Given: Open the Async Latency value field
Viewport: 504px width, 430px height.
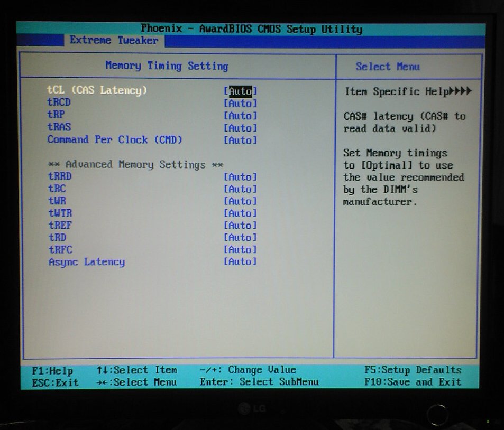Looking at the screenshot, I should pyautogui.click(x=241, y=261).
